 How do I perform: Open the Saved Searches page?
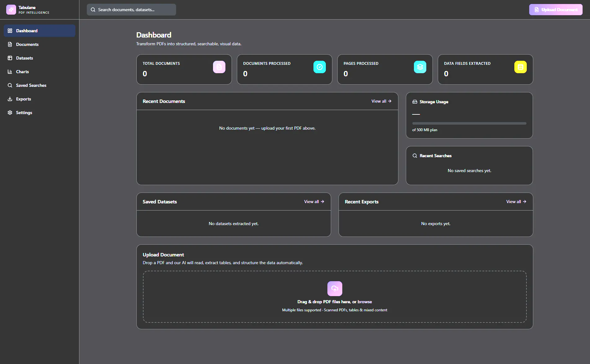tap(39, 85)
